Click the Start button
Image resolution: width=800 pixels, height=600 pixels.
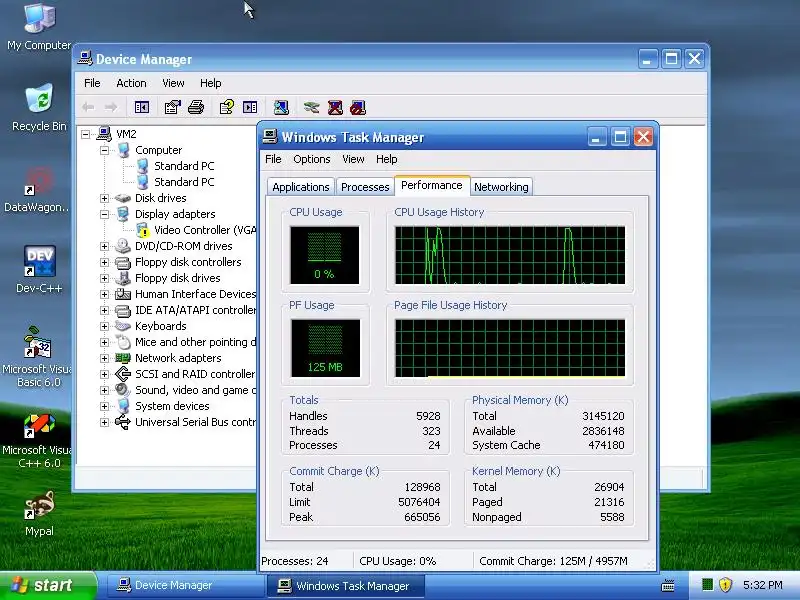pyautogui.click(x=48, y=585)
